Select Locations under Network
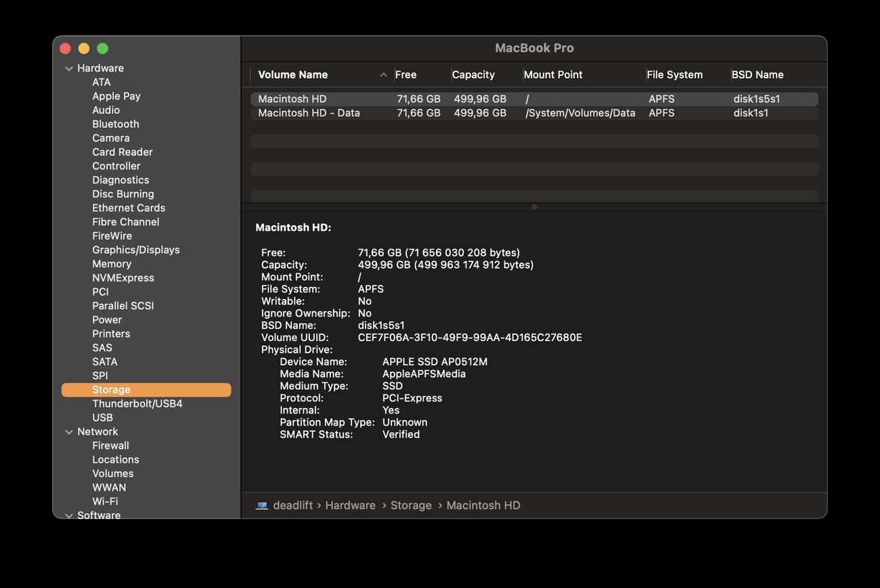Screen dimensions: 880x588 click(x=116, y=460)
